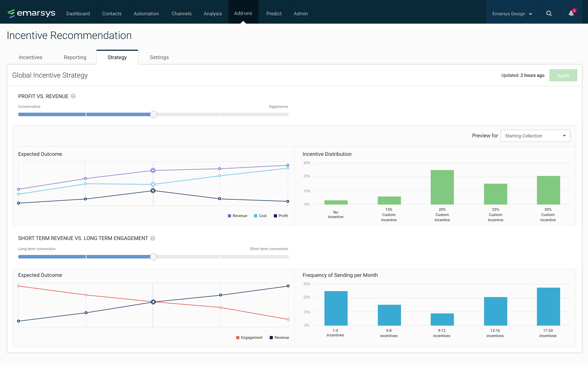Toggle the Profit legend swatch
Screen dimensions: 588x367
pos(275,216)
